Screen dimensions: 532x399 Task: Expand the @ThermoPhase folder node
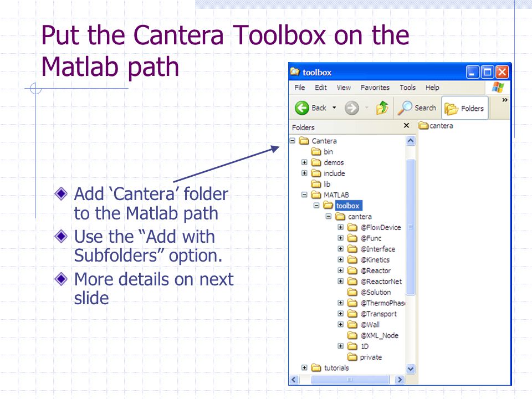coord(340,303)
